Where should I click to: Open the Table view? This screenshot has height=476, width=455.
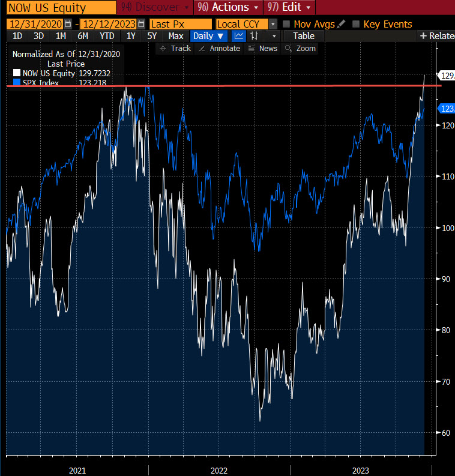pyautogui.click(x=304, y=36)
